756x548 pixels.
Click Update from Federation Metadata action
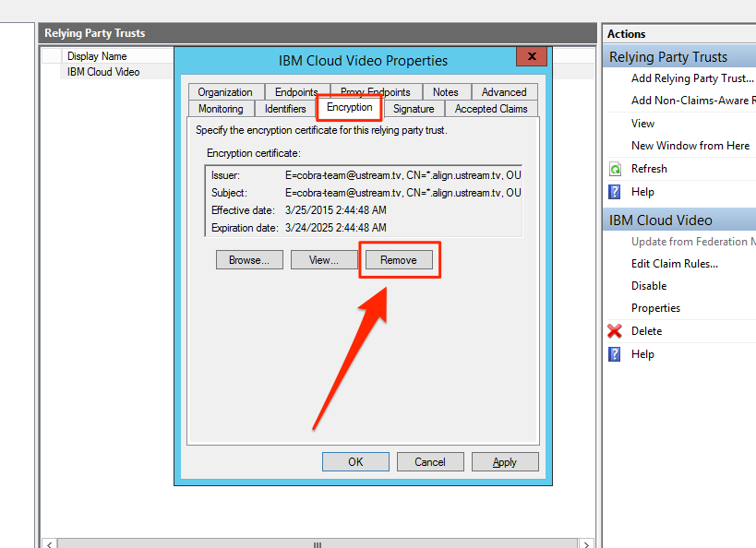click(693, 242)
